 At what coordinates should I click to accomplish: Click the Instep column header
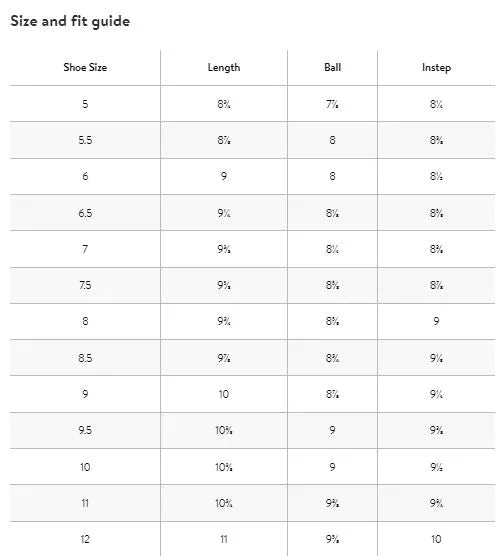click(x=436, y=67)
